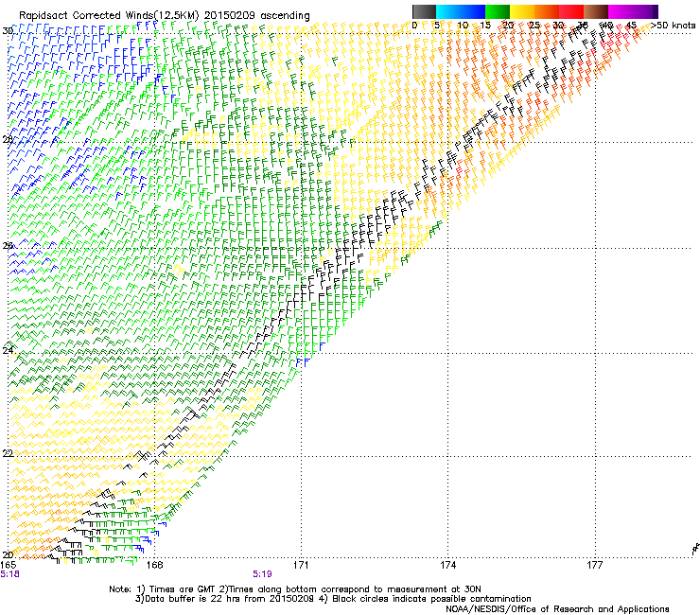Click the brown 35-40 knots legend swatch

(x=596, y=11)
